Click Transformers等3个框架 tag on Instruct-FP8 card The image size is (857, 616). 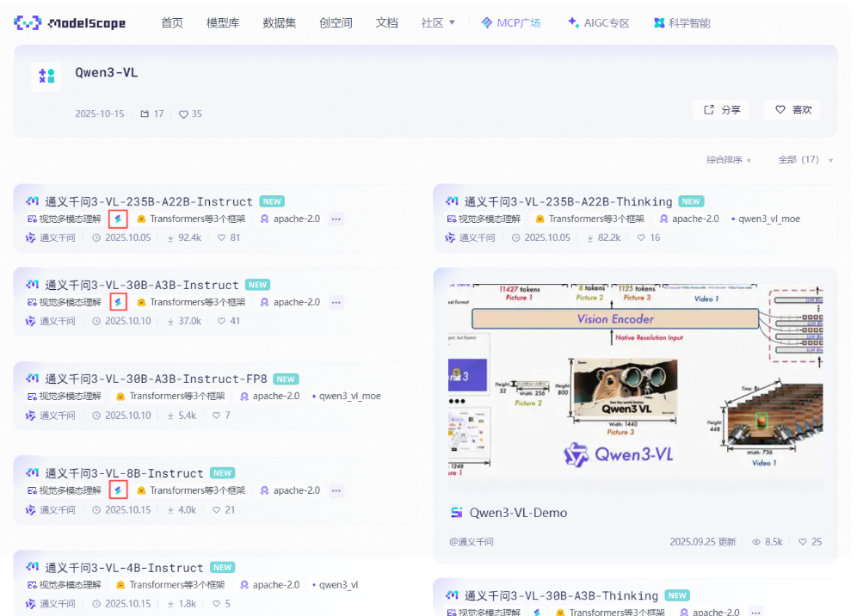point(171,396)
